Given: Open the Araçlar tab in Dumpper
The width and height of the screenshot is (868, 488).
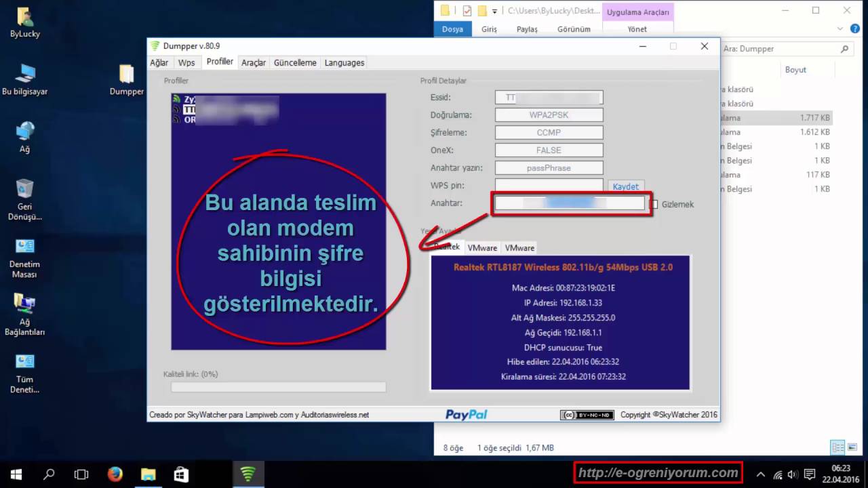Looking at the screenshot, I should pos(254,62).
